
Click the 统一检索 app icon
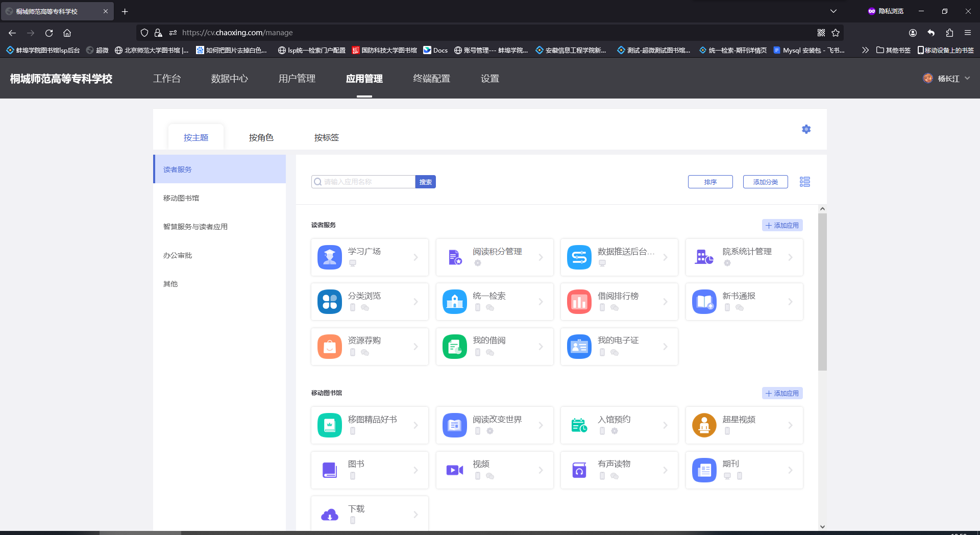[x=454, y=302]
